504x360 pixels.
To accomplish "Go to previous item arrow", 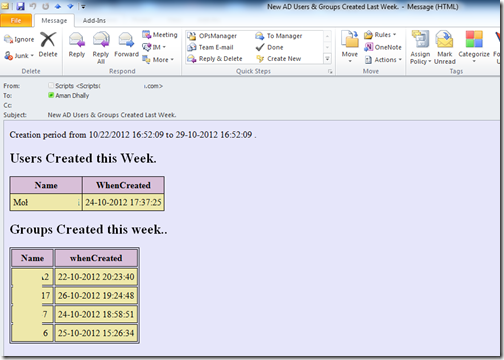I will pyautogui.click(x=58, y=6).
